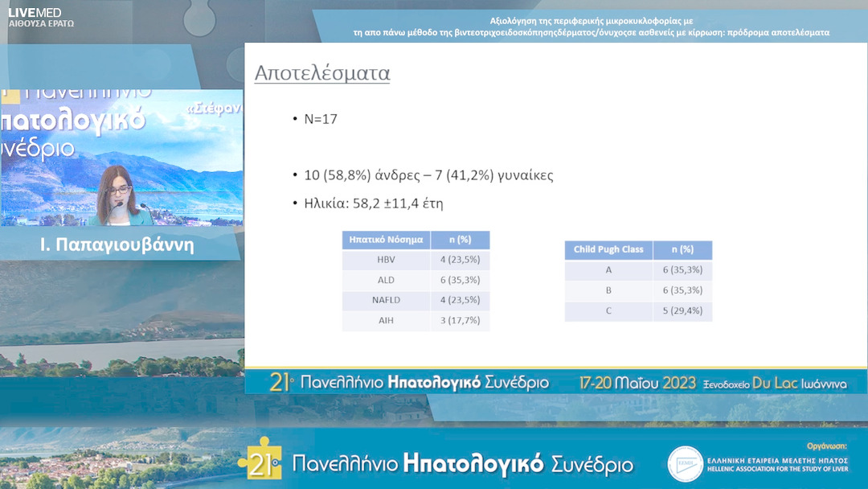Click the n (%) header of liver disease table
The width and height of the screenshot is (868, 489).
click(x=460, y=240)
